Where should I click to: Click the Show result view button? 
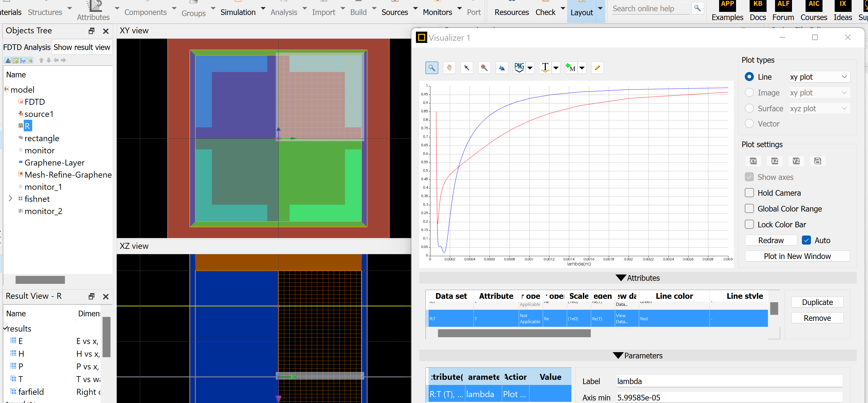pos(82,47)
